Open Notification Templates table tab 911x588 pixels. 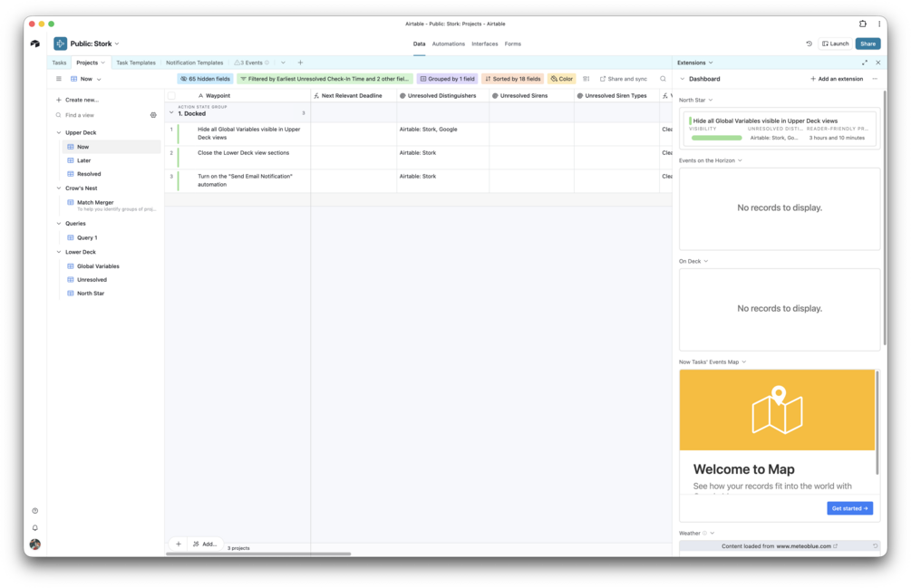[195, 63]
